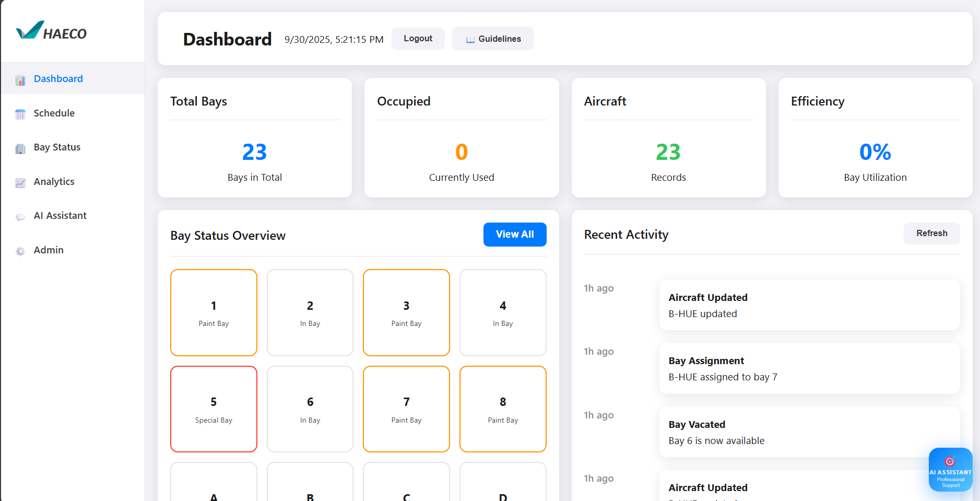Refresh the Recent Activity feed
The height and width of the screenshot is (501, 980).
931,233
